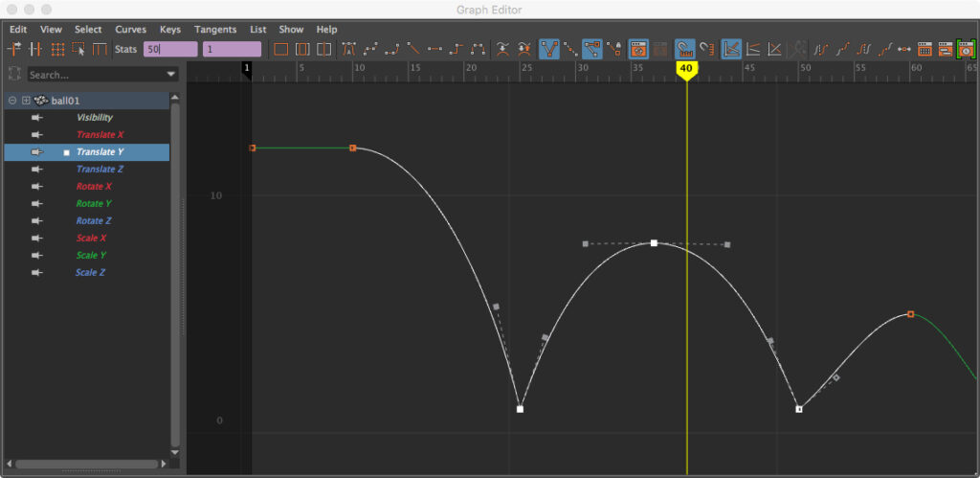980x478 pixels.
Task: Toggle the lock tangent weight button
Action: pos(615,49)
